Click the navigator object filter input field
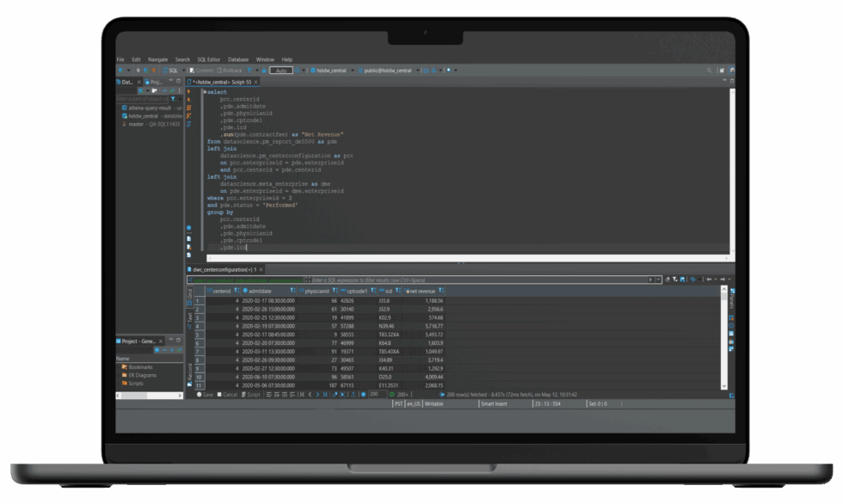This screenshot has height=504, width=843. coord(142,99)
